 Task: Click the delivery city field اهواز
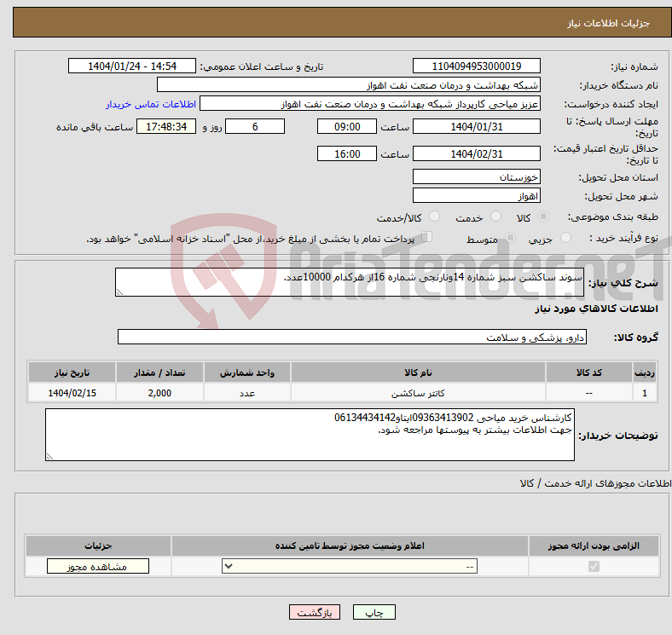(477, 196)
